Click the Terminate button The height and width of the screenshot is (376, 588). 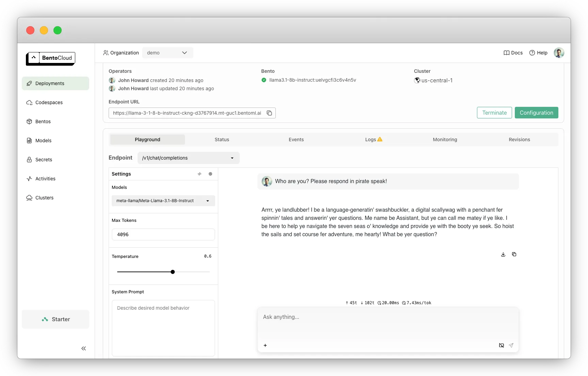[x=494, y=113]
